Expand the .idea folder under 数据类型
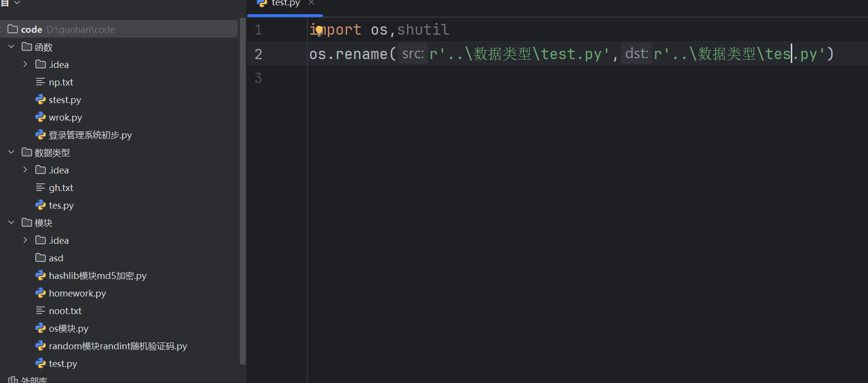This screenshot has width=868, height=383. pos(25,170)
